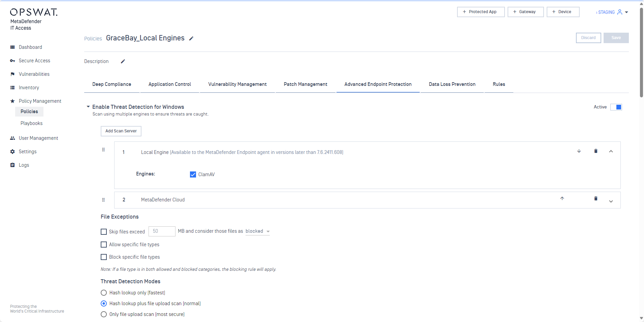Viewport: 644px width, 322px height.
Task: Switch to Vulnerability Management tab
Action: [237, 84]
